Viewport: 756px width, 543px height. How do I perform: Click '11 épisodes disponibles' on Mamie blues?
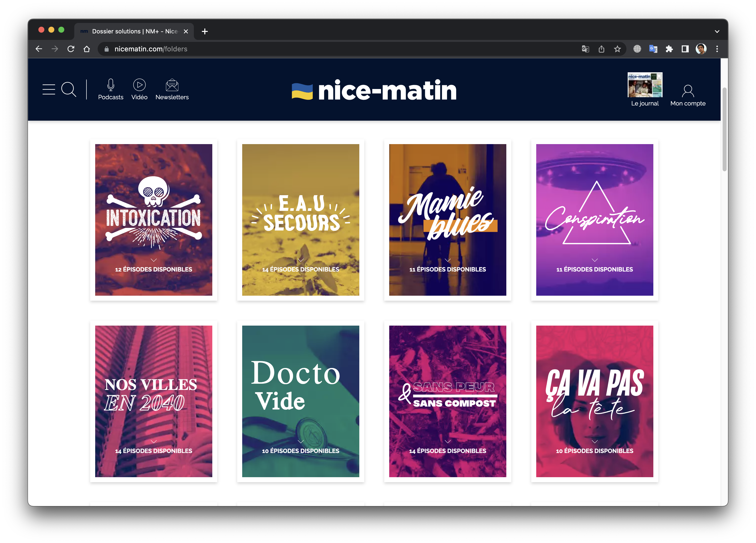tap(448, 269)
